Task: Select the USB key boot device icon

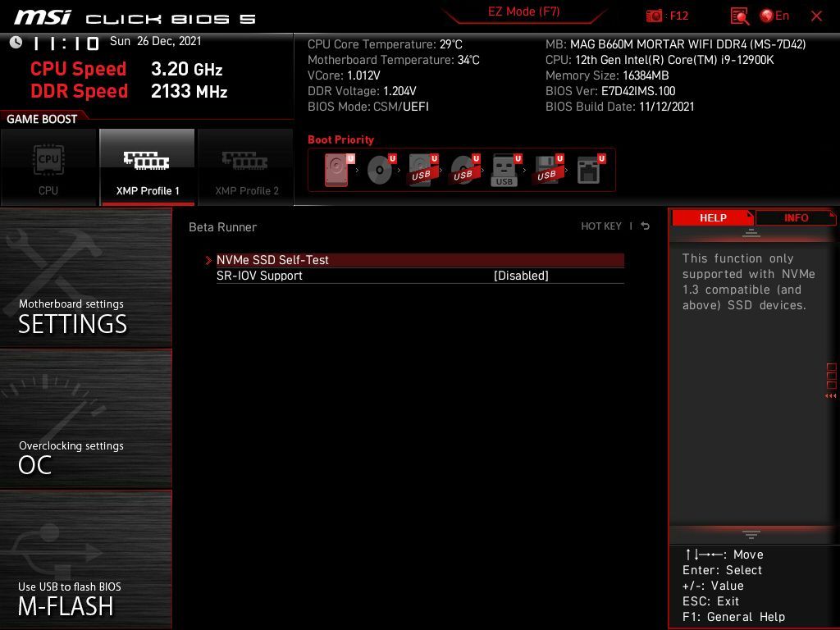Action: [504, 171]
